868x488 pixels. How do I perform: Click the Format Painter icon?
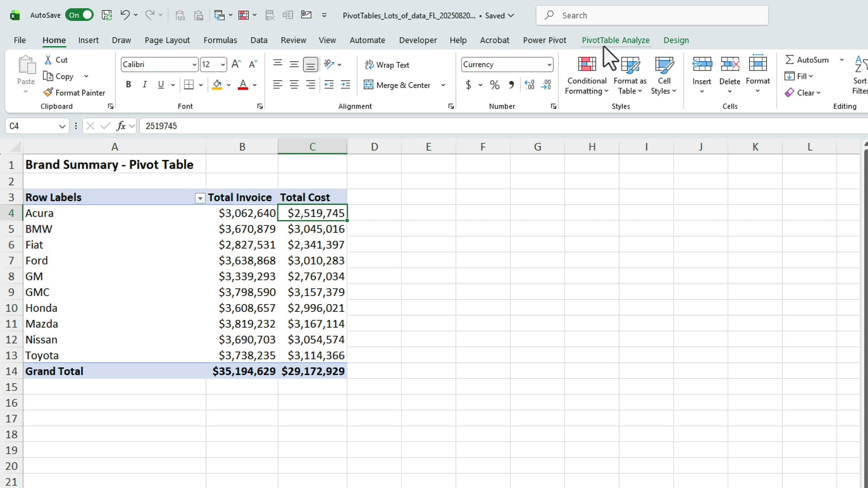tap(75, 92)
